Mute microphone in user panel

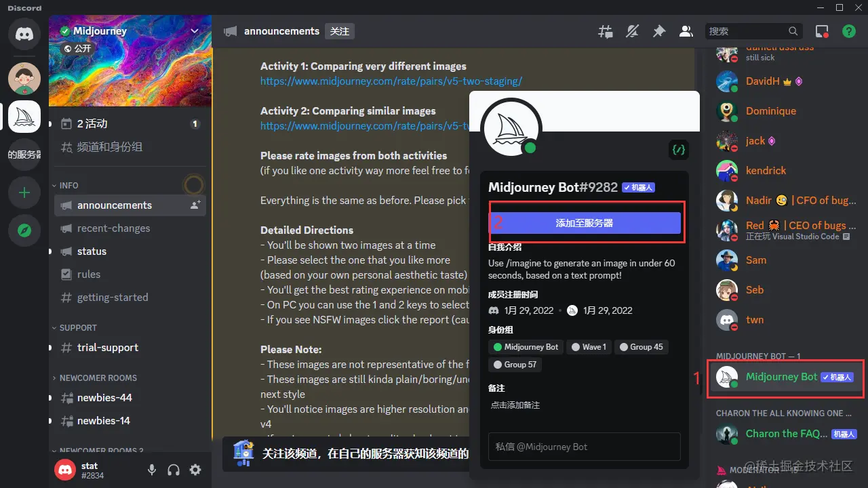click(x=152, y=470)
